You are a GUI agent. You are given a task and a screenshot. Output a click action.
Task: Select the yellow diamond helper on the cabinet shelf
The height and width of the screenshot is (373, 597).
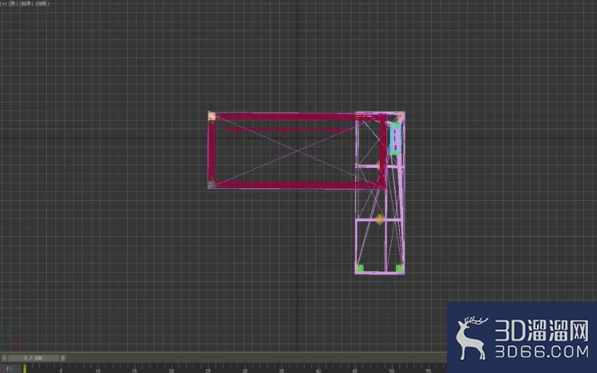click(x=380, y=219)
